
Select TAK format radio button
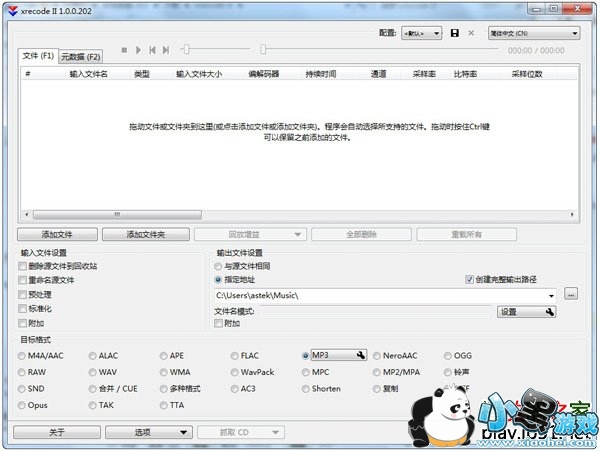pos(92,405)
